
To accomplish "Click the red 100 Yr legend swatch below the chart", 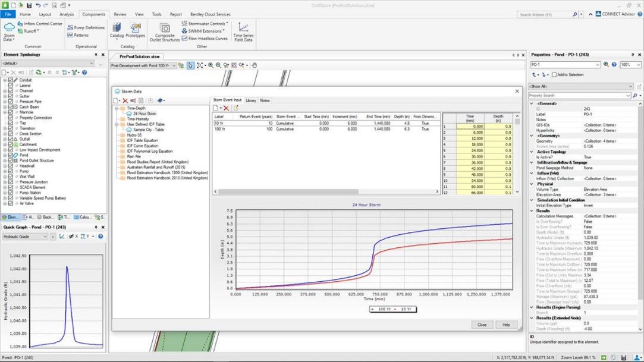I will 373,309.
